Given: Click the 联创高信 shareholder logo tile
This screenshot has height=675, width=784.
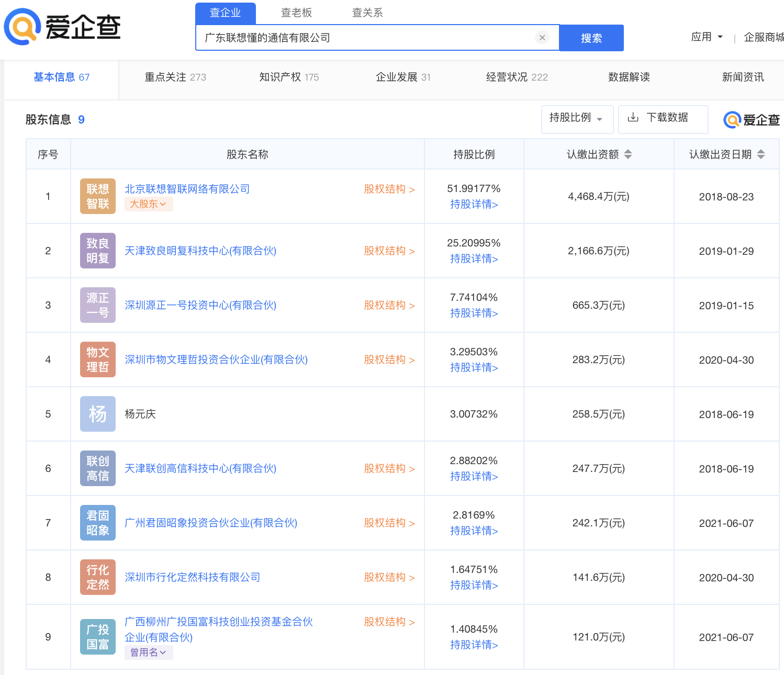Looking at the screenshot, I should tap(98, 468).
